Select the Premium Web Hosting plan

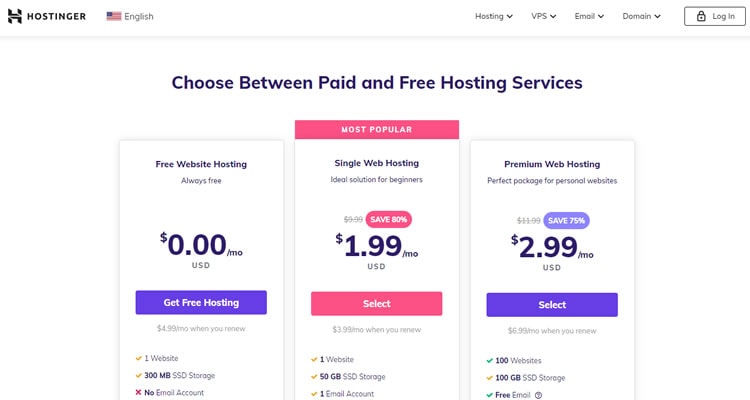point(552,305)
